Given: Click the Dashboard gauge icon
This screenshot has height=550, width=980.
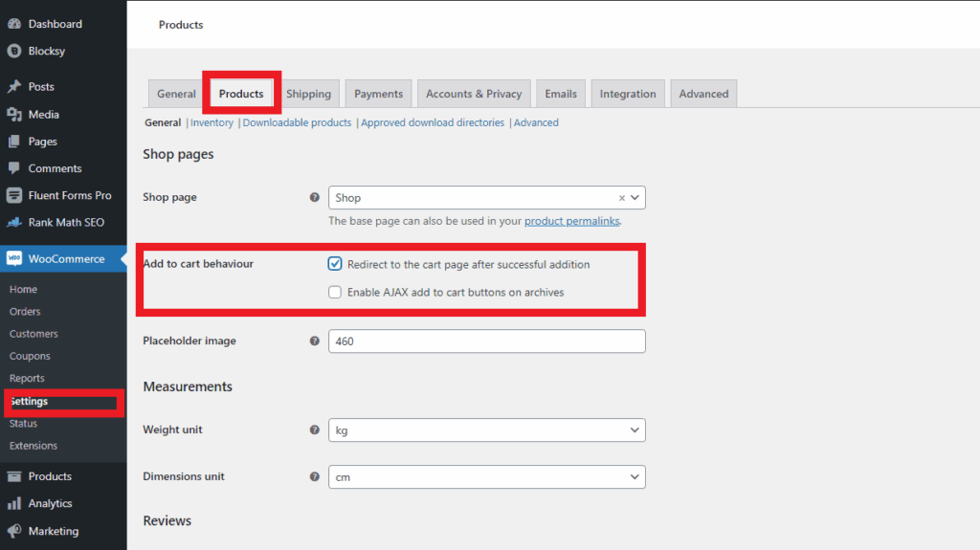Looking at the screenshot, I should coord(13,24).
